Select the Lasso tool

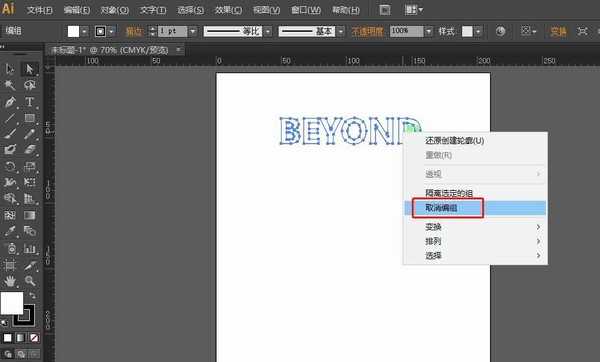(29, 85)
